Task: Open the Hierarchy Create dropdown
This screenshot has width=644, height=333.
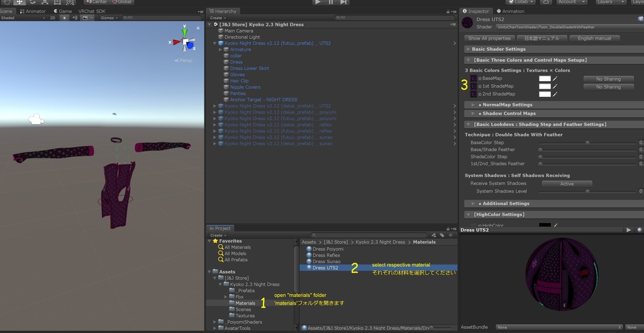Action: point(218,18)
